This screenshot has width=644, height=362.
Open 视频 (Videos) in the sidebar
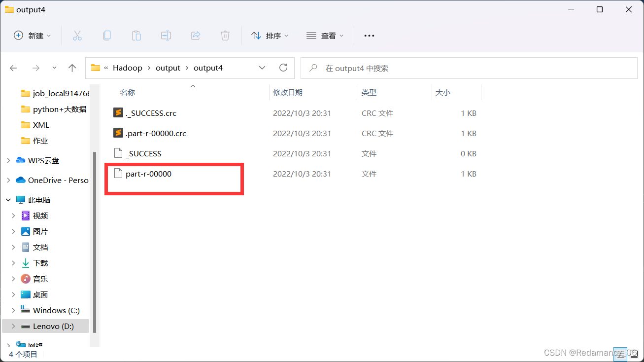pos(34,216)
